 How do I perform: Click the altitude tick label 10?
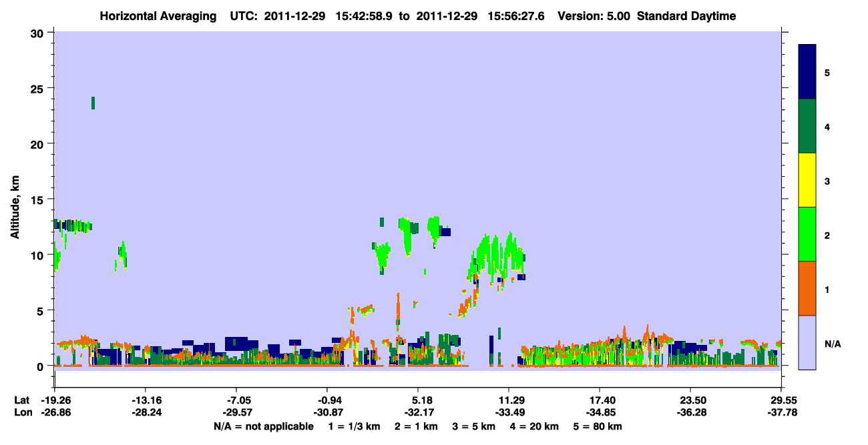(x=39, y=255)
